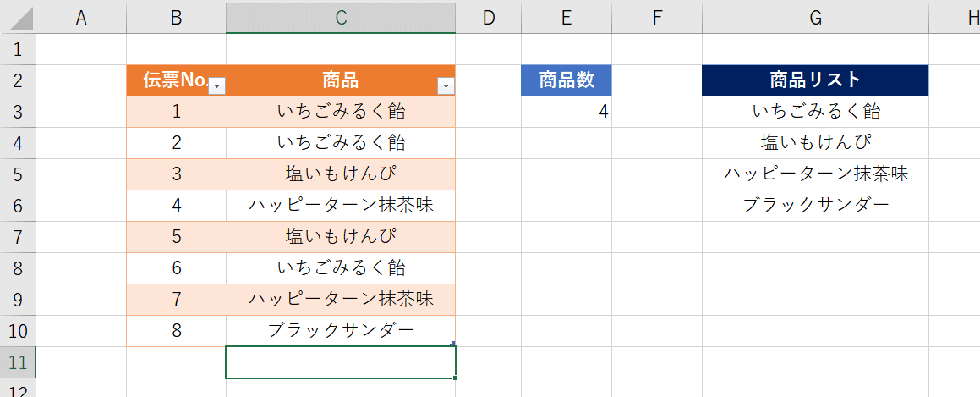
Task: Click the select-all corner triangle
Action: point(18,18)
